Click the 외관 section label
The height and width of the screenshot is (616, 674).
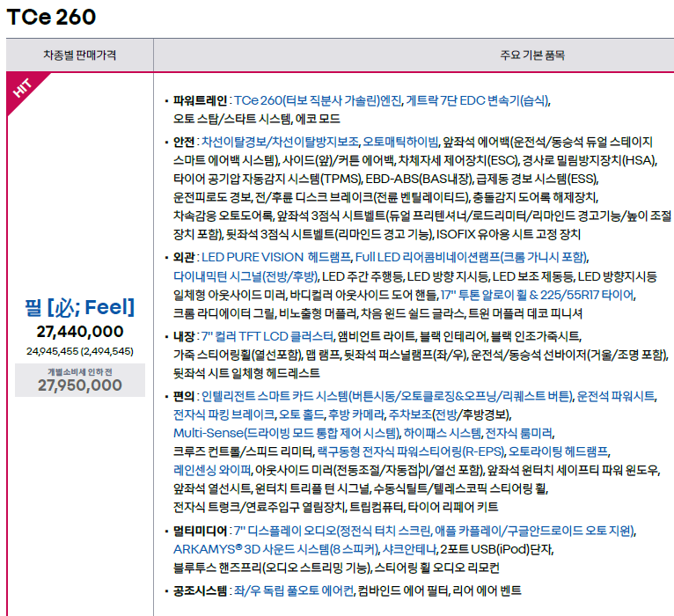tap(184, 258)
